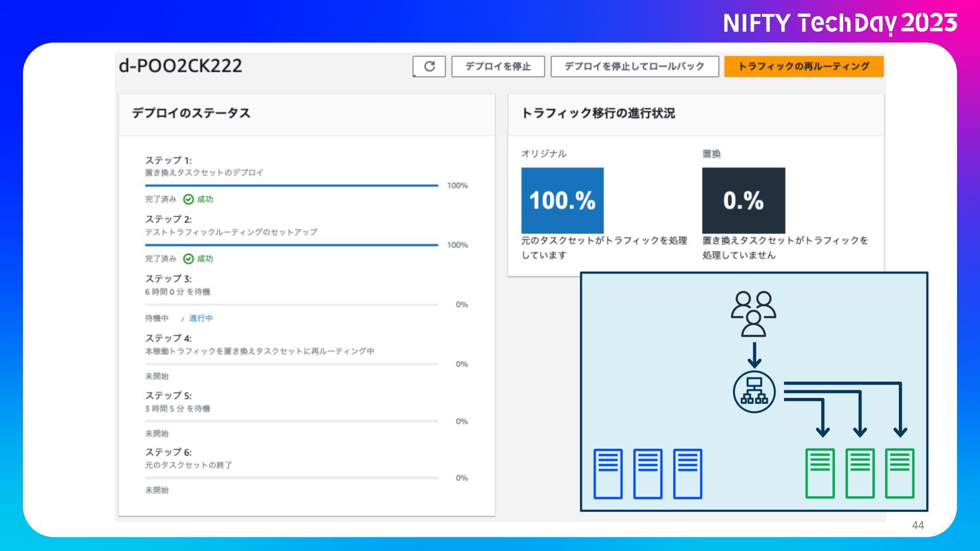This screenshot has width=980, height=551.
Task: Click デプロイを停止してロールバック button
Action: tap(634, 66)
